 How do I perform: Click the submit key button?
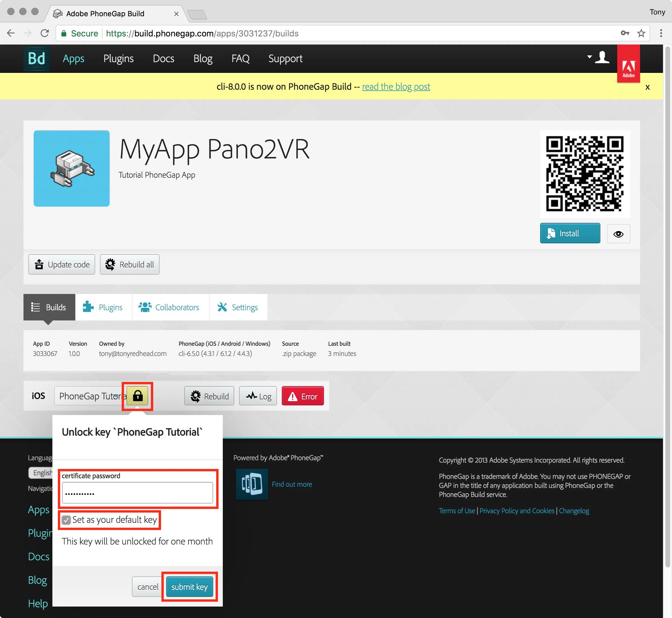pos(190,587)
